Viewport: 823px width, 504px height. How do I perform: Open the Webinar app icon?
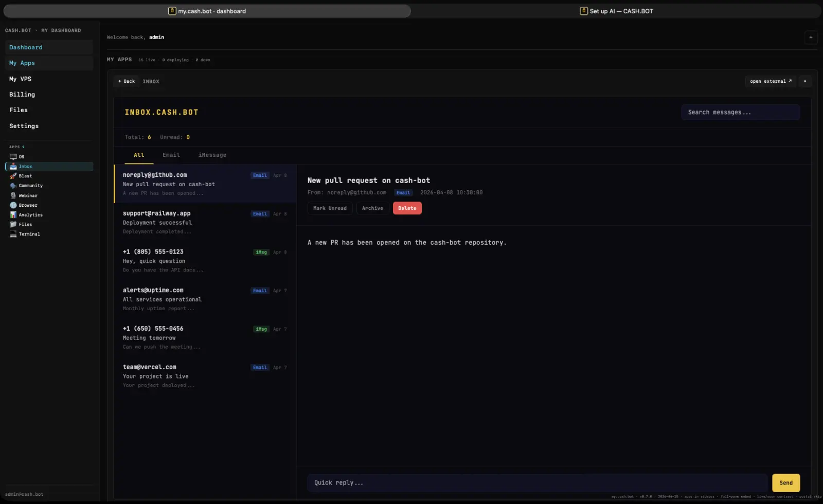click(13, 195)
